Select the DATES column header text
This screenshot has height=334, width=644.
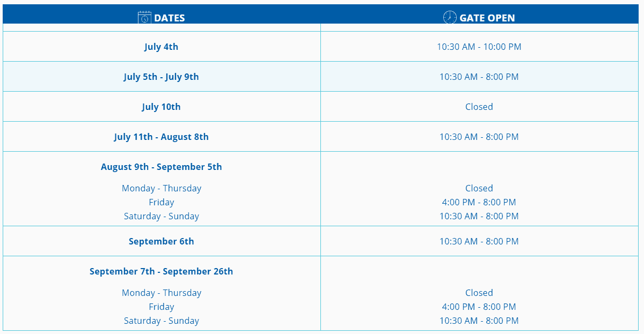(x=170, y=18)
